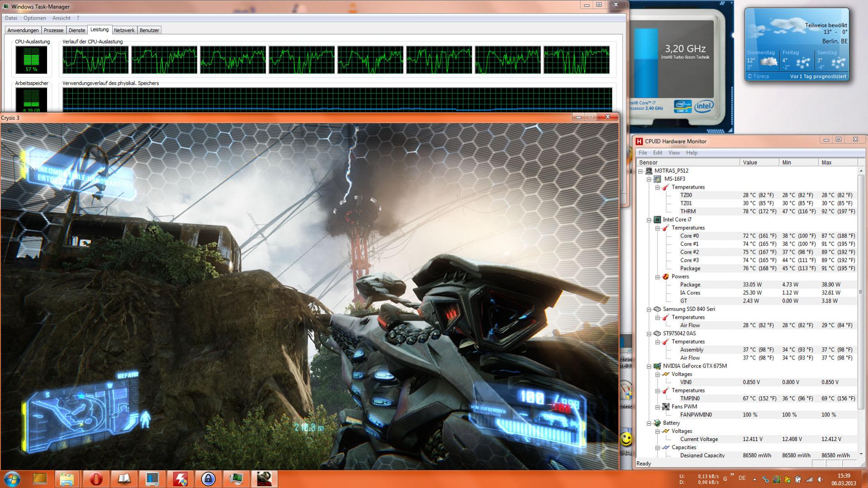Click the colored-bars tray icon

point(777,479)
